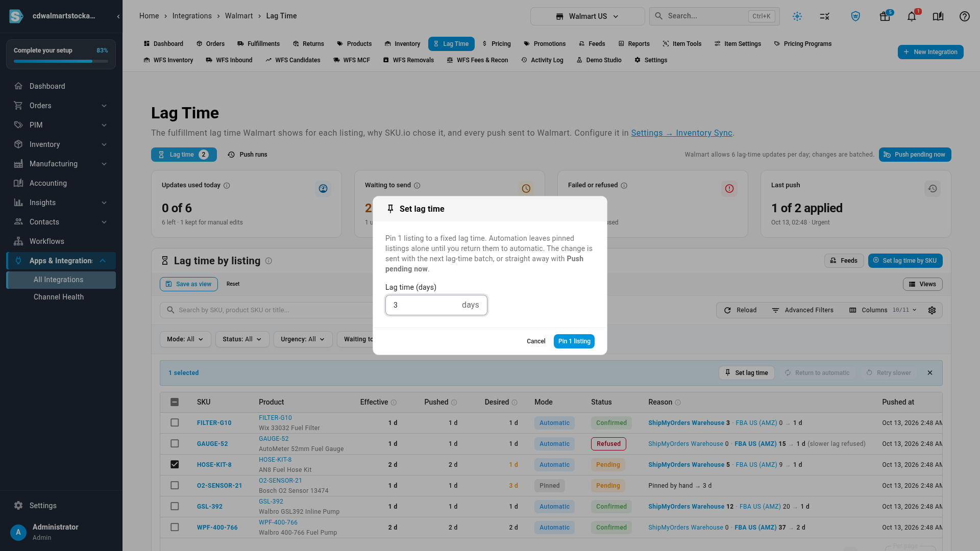The image size is (980, 551).
Task: Check the O2-SENSOR-21 row checkbox
Action: tap(175, 486)
